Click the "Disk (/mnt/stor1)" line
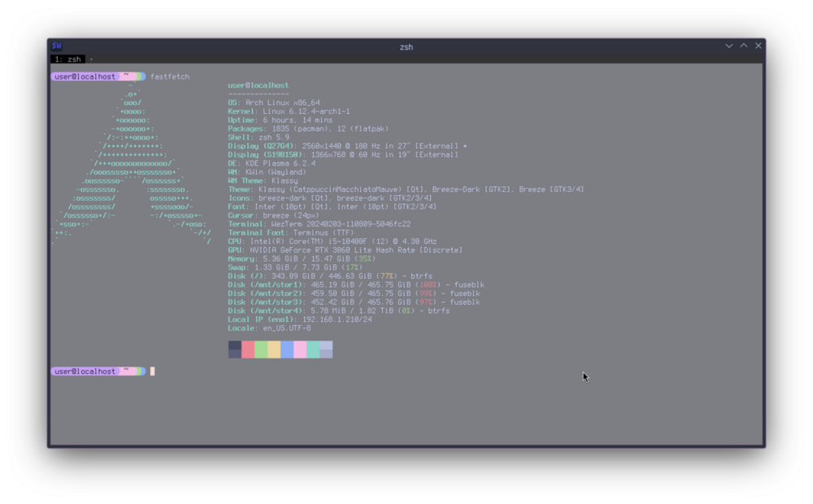 point(356,285)
